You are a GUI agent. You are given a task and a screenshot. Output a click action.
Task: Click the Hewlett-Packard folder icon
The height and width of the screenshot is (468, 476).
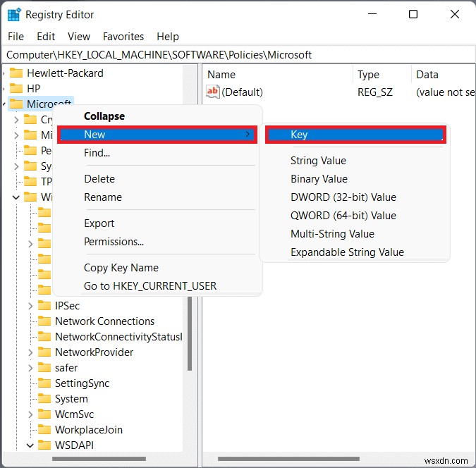16,73
